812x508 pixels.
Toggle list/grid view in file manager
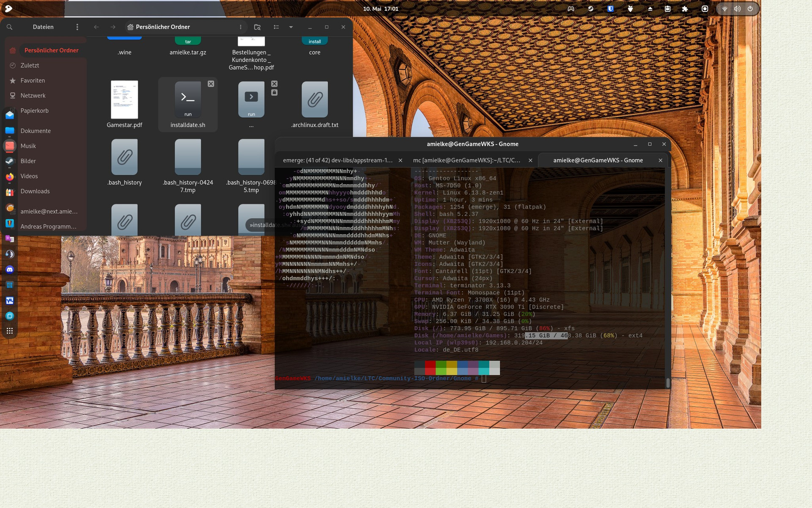[276, 27]
